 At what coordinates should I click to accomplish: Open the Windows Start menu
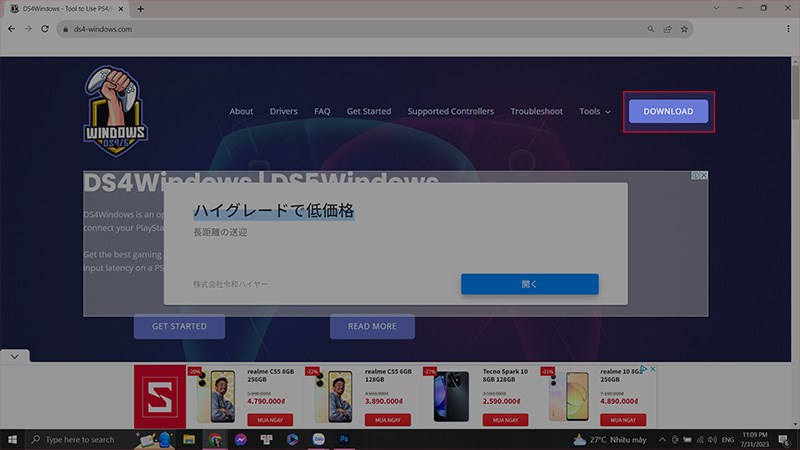[x=12, y=439]
